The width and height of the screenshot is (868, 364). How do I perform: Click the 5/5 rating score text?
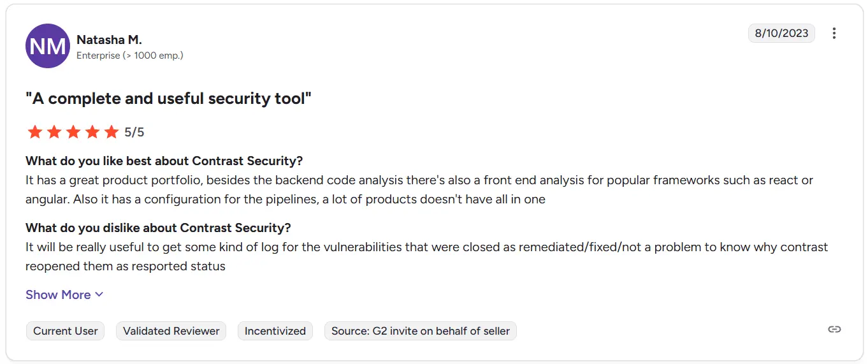[134, 133]
